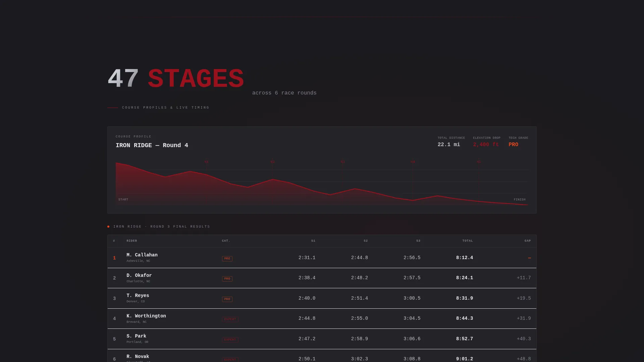Viewport: 644px width, 362px height.
Task: Click the Charlotte, NC hometown text
Action: pos(138,282)
